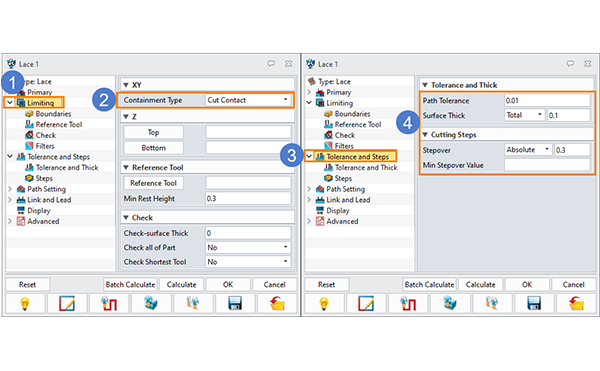This screenshot has height=371, width=600.
Task: Collapse the Z section header
Action: tap(126, 117)
